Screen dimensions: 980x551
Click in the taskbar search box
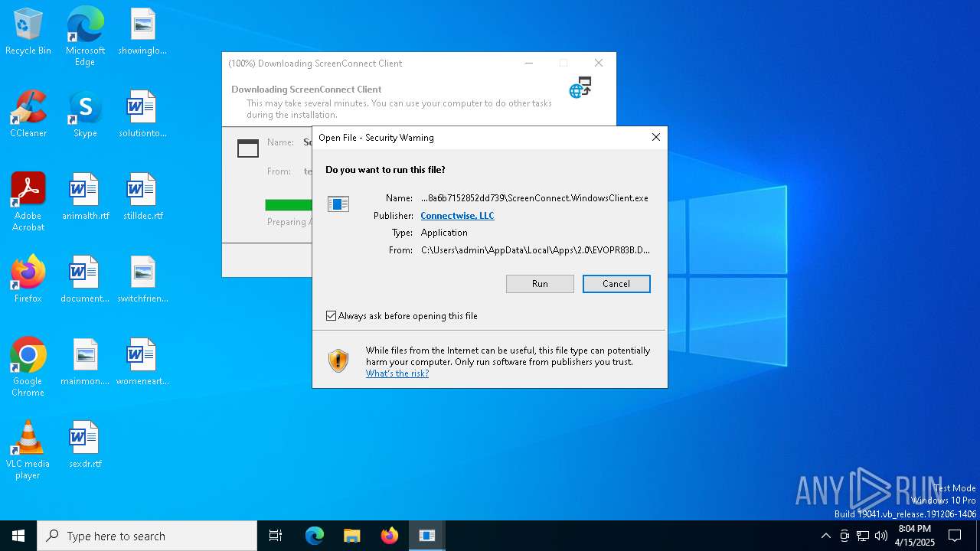coord(147,536)
